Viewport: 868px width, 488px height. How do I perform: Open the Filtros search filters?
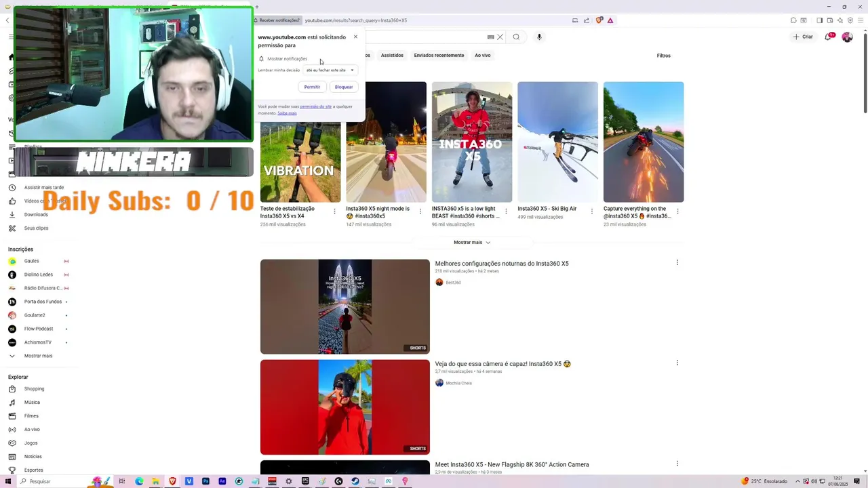click(x=664, y=56)
